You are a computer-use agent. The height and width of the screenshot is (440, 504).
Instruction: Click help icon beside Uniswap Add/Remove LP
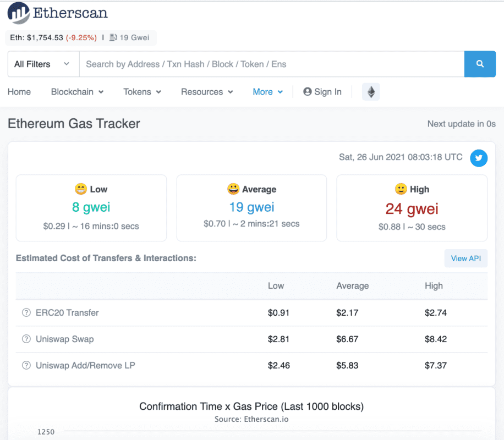click(x=26, y=365)
